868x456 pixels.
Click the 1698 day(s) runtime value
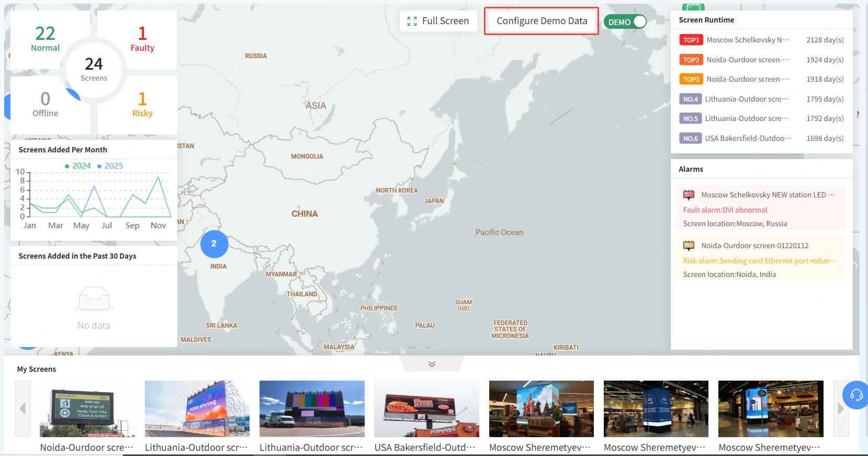tap(825, 138)
